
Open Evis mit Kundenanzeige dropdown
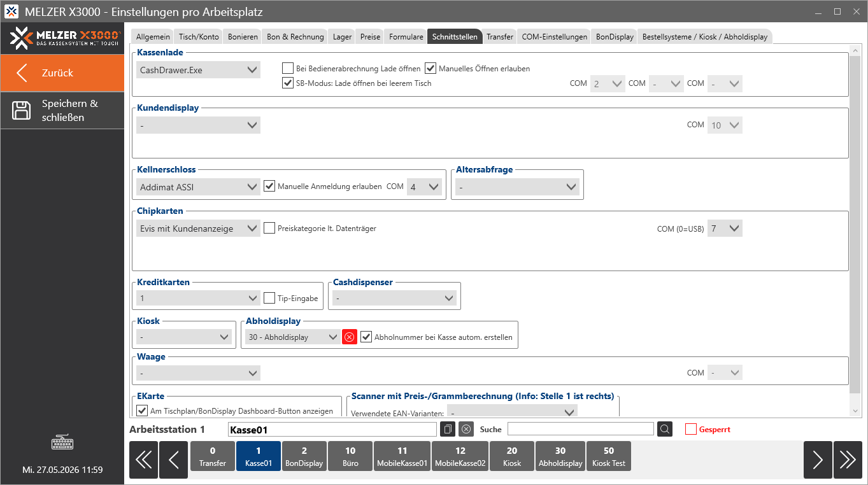[x=199, y=228]
